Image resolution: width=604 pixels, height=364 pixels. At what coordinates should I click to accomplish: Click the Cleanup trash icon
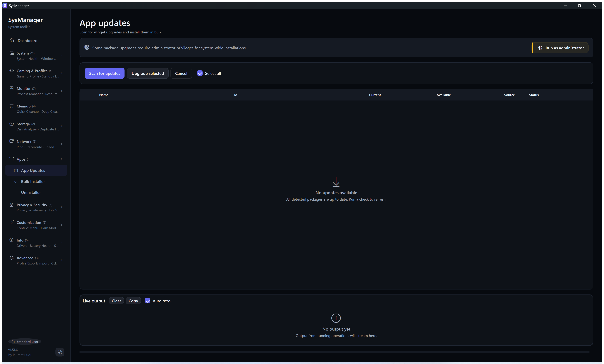12,106
